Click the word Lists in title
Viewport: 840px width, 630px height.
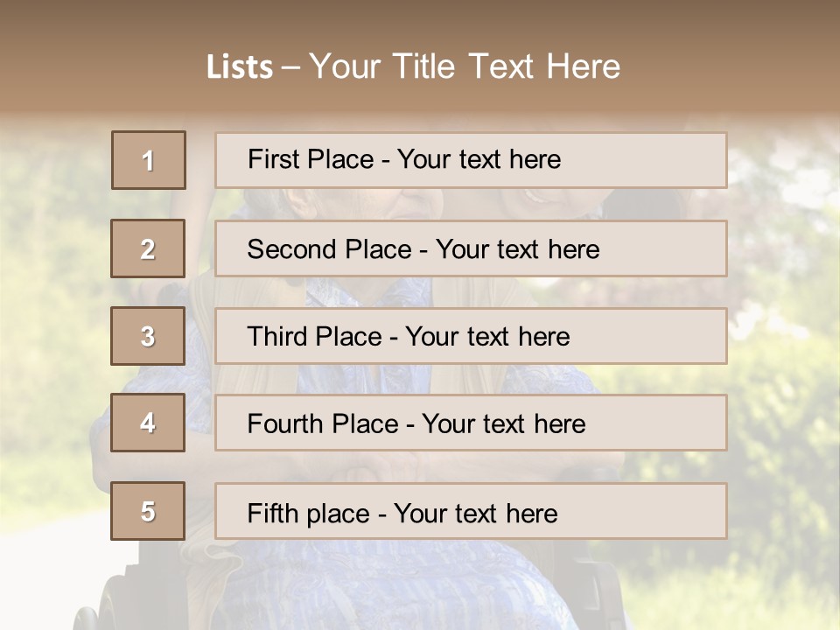pyautogui.click(x=240, y=66)
